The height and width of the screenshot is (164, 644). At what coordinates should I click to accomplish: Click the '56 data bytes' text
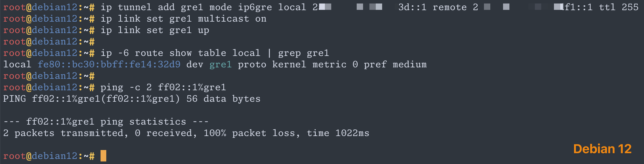pyautogui.click(x=223, y=99)
